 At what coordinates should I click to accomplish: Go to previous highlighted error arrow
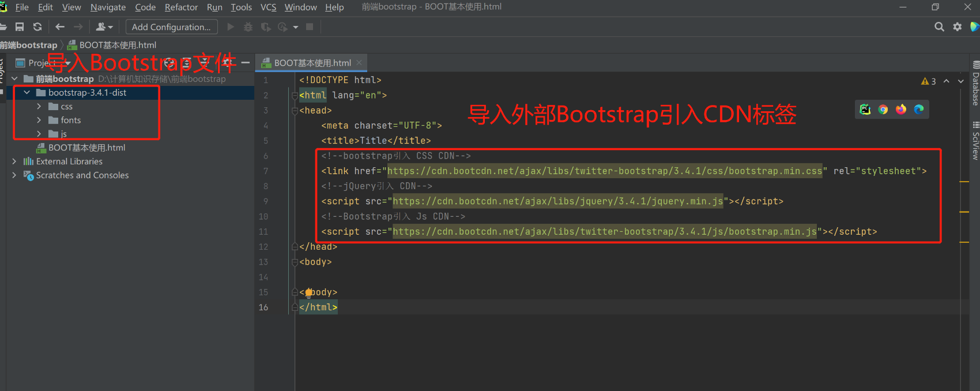(x=946, y=81)
